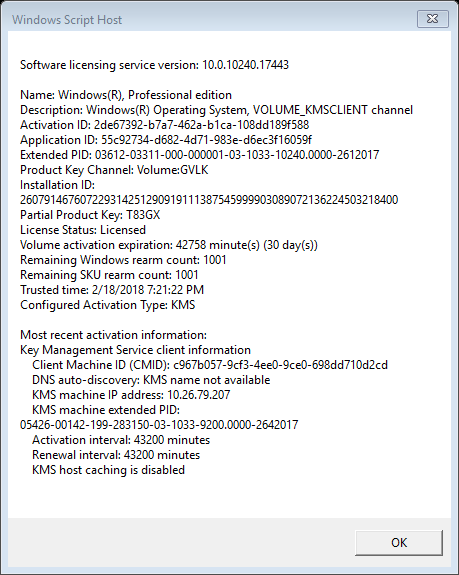Click the DNS auto-discovery line
This screenshot has width=459, height=575.
[151, 380]
